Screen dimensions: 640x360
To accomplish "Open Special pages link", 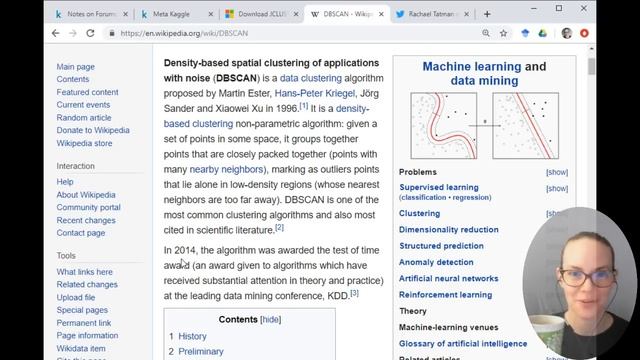I will pyautogui.click(x=82, y=310).
